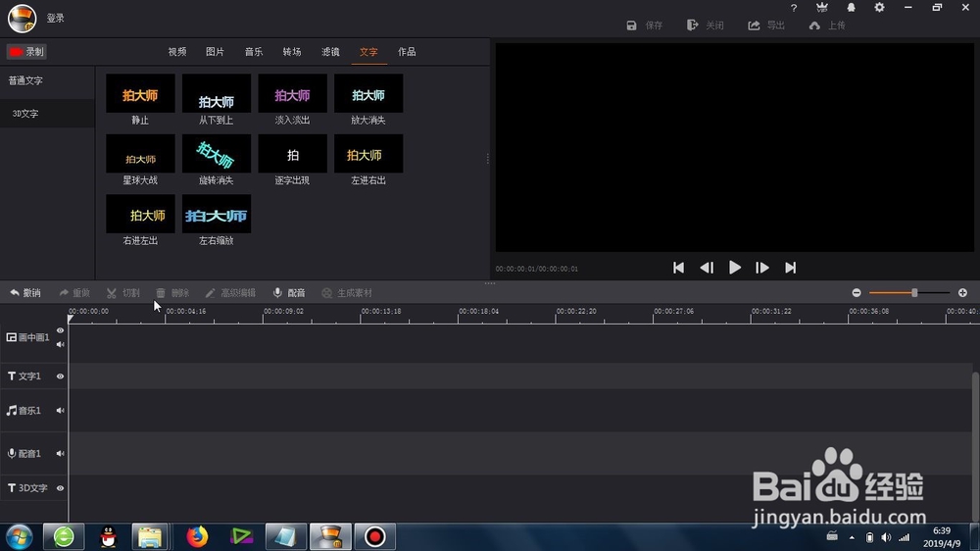Viewport: 980px width, 551px height.
Task: Choose the 左进右出 text effect
Action: point(368,153)
